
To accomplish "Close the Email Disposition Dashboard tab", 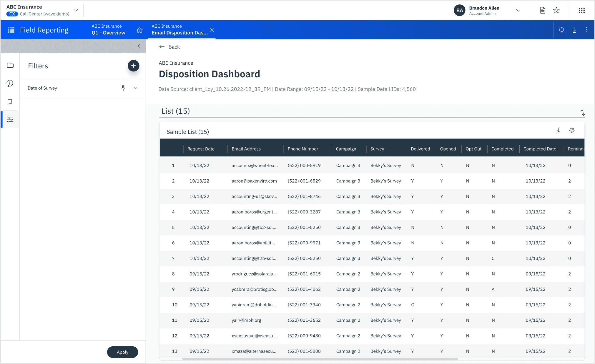I will point(212,30).
